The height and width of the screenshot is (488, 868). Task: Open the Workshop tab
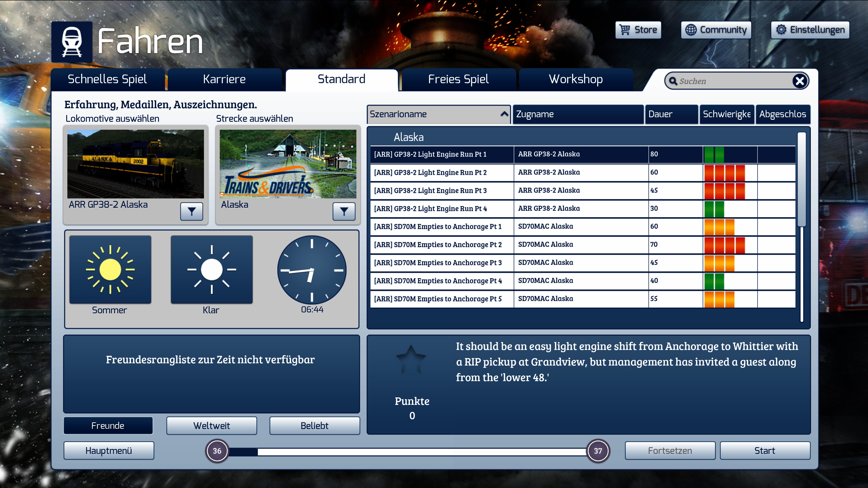pyautogui.click(x=576, y=79)
